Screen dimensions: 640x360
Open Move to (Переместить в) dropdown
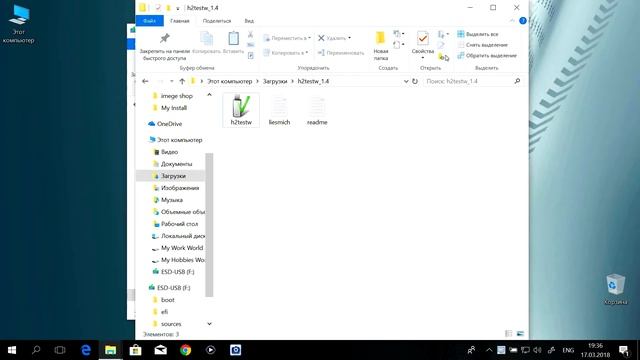click(x=287, y=38)
